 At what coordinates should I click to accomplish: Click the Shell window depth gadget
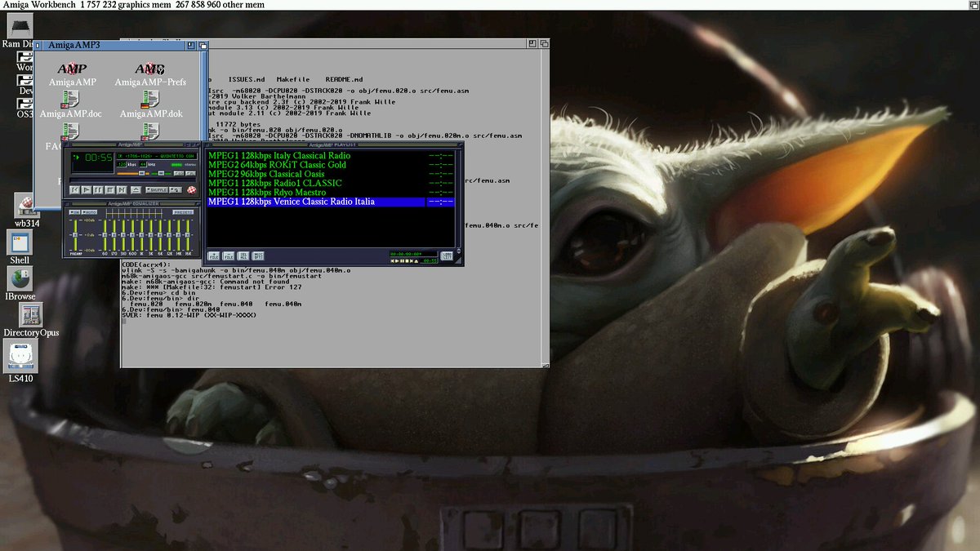pyautogui.click(x=543, y=43)
